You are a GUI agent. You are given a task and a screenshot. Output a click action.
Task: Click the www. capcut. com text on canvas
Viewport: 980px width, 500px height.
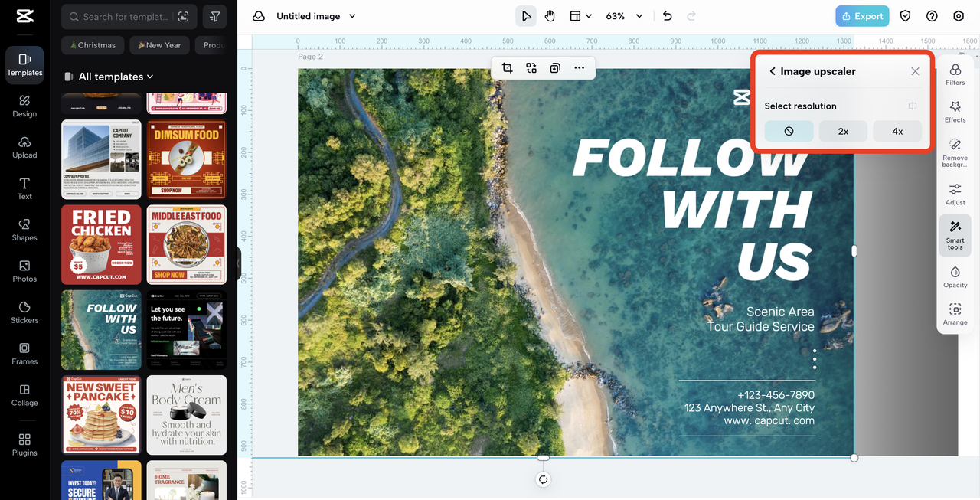pos(769,420)
